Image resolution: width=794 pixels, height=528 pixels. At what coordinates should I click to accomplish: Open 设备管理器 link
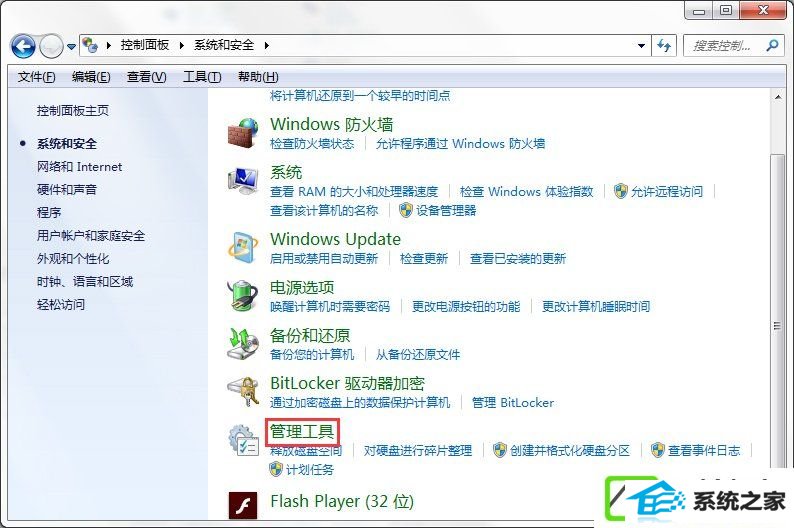tap(446, 211)
